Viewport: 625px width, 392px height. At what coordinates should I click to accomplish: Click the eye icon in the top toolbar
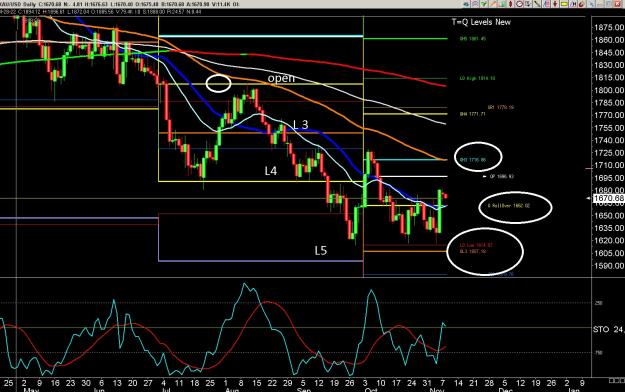click(x=467, y=4)
